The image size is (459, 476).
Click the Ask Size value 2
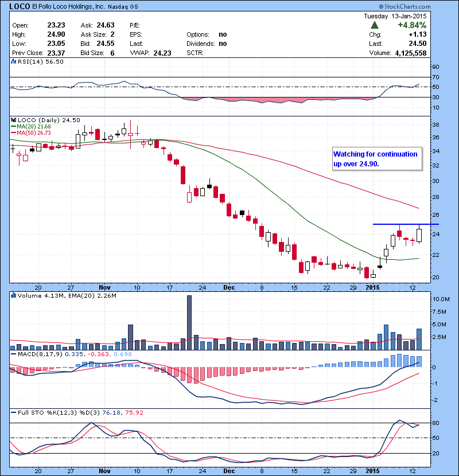click(112, 34)
